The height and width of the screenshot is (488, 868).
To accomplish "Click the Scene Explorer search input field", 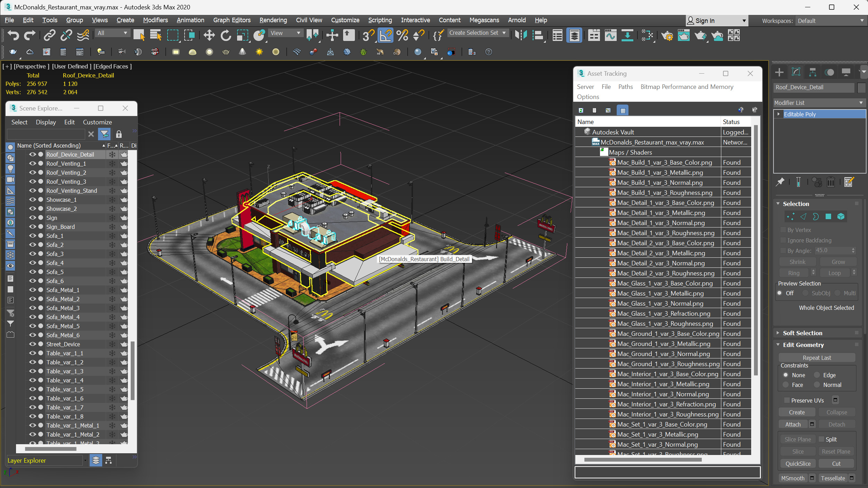I will tap(46, 134).
